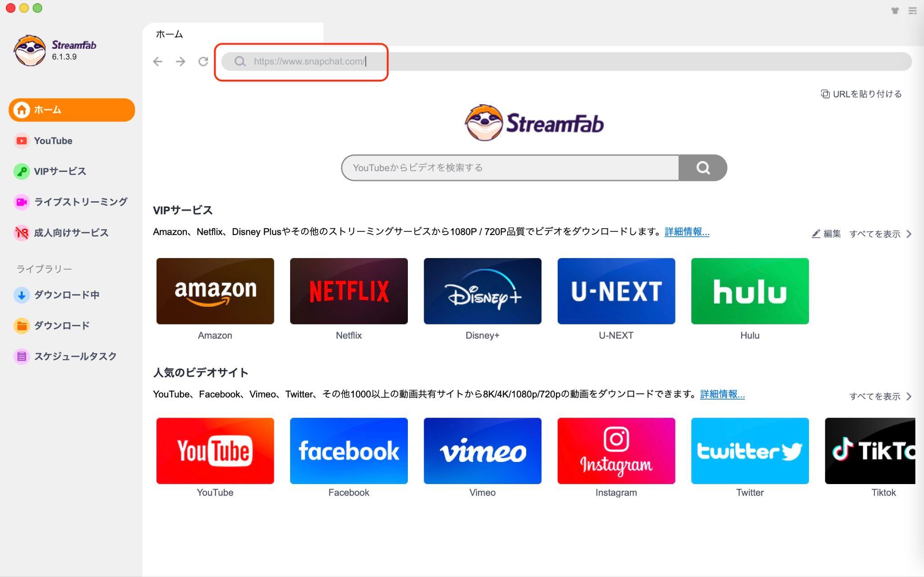924x577 pixels.
Task: Click the StreamFab sloth logo in sidebar
Action: click(x=30, y=50)
